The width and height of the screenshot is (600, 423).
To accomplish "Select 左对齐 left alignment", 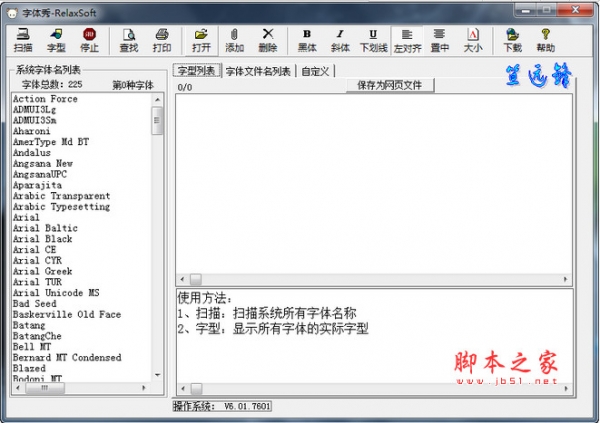I will pyautogui.click(x=407, y=41).
